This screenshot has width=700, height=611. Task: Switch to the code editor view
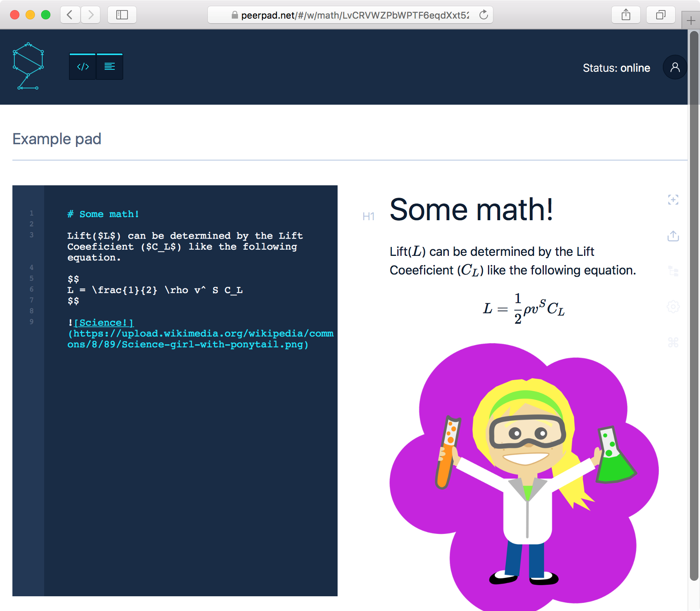coord(82,66)
